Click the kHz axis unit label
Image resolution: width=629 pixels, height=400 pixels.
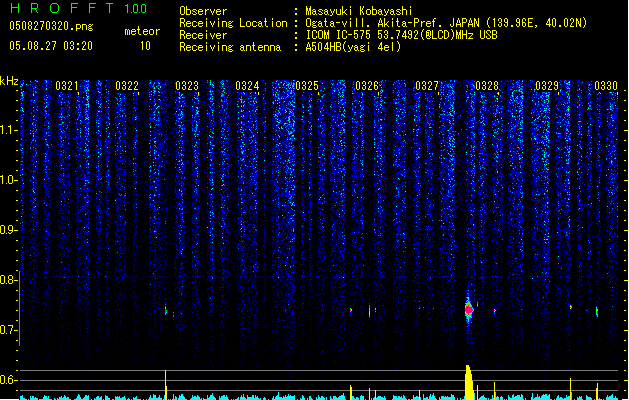tap(9, 81)
